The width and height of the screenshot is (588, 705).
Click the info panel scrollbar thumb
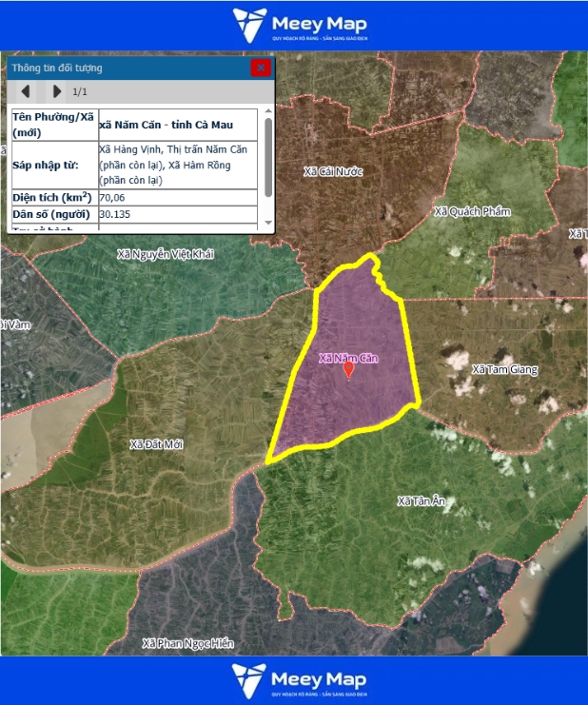point(268,157)
